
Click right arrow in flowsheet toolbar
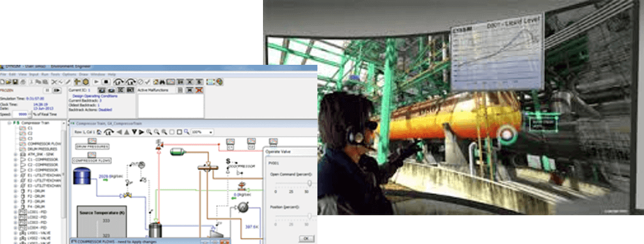[x=141, y=132]
